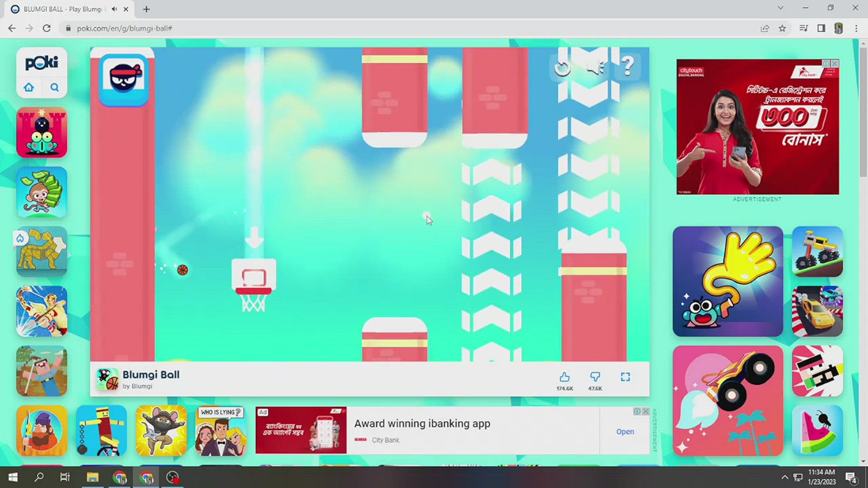Like the game with the thumbs up
Image resolution: width=868 pixels, height=488 pixels.
[x=564, y=377]
